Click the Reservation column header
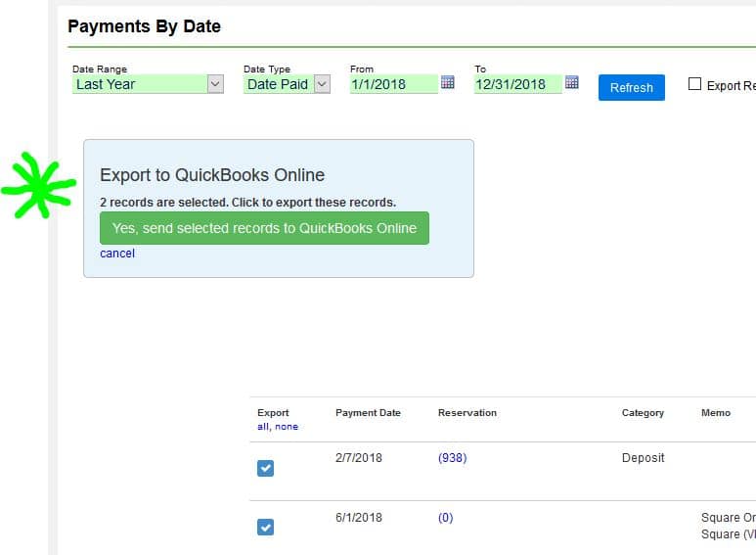Viewport: 756px width, 555px height. point(467,413)
